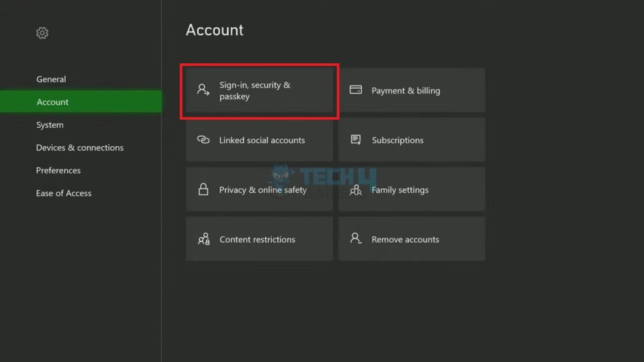Switch to the General settings section
Viewport: 644px width, 362px height.
pyautogui.click(x=51, y=79)
